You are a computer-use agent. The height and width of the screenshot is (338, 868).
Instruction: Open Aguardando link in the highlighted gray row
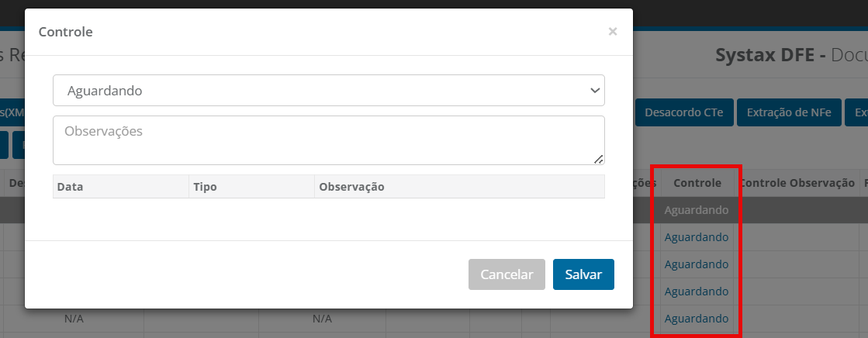[x=697, y=210]
